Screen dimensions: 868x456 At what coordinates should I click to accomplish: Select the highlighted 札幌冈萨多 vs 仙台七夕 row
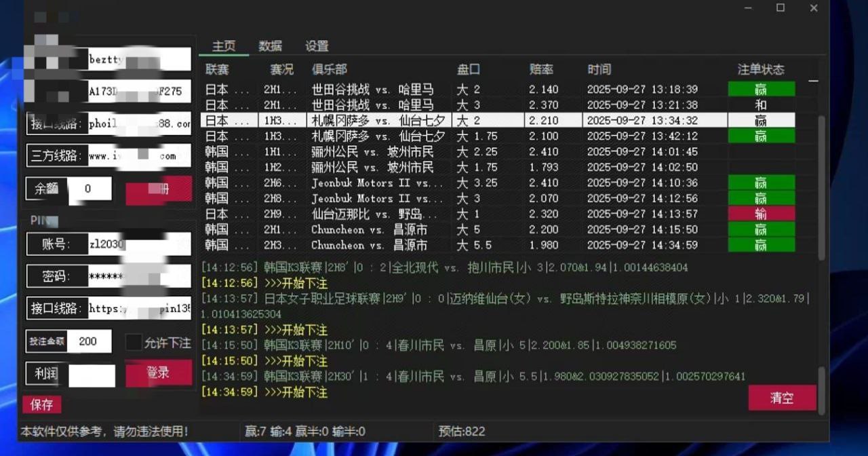[407, 121]
